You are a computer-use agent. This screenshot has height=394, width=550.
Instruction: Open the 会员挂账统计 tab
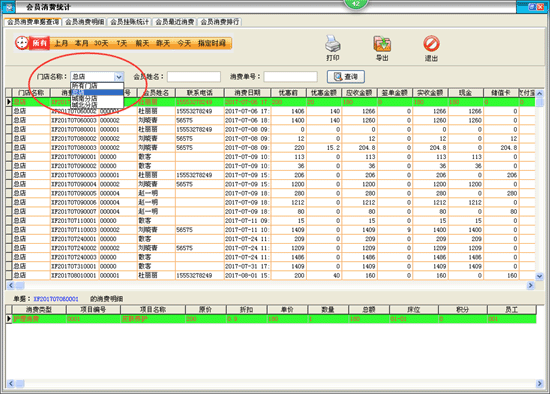(129, 22)
